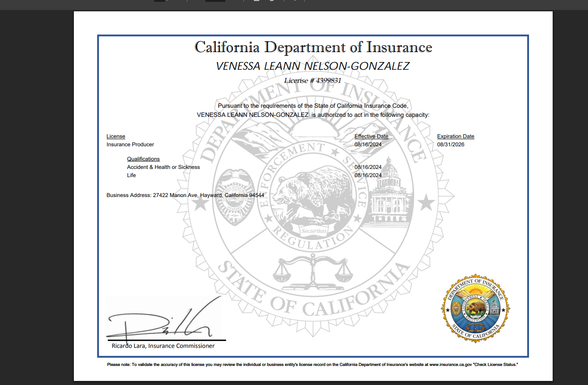The width and height of the screenshot is (588, 385).
Task: Select the "Insurance Producer" license type text
Action: (x=130, y=144)
